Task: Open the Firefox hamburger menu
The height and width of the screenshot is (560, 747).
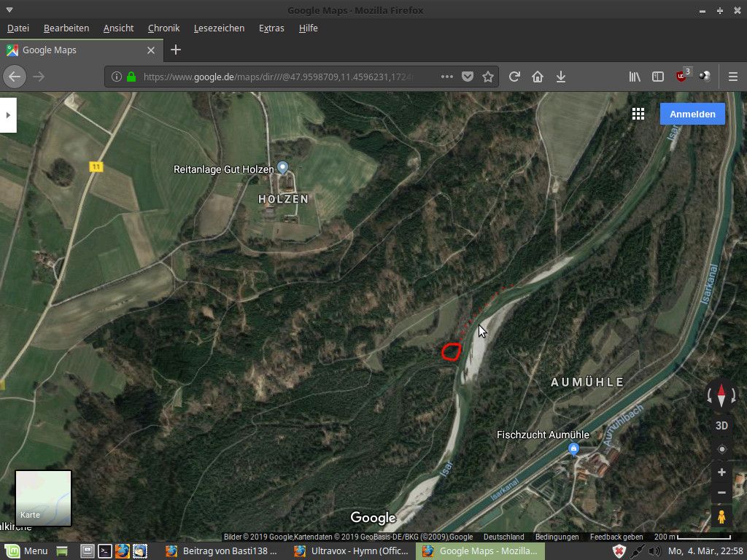Action: 733,77
